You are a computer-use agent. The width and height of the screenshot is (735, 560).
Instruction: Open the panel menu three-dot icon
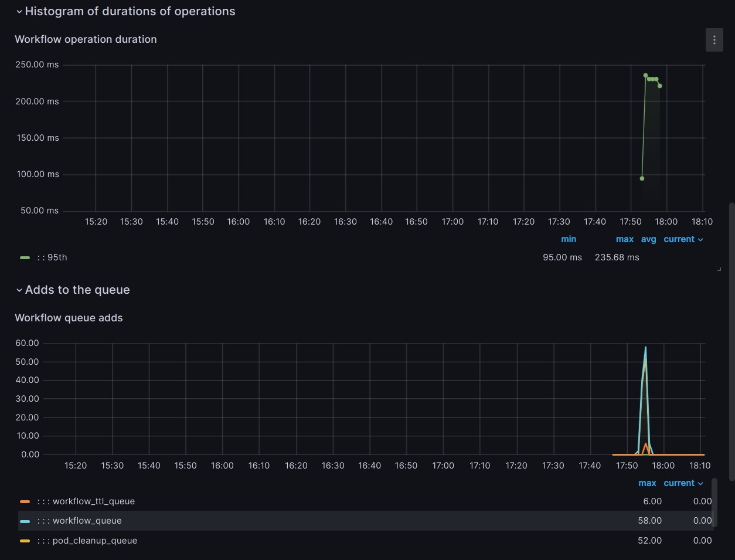pos(714,40)
